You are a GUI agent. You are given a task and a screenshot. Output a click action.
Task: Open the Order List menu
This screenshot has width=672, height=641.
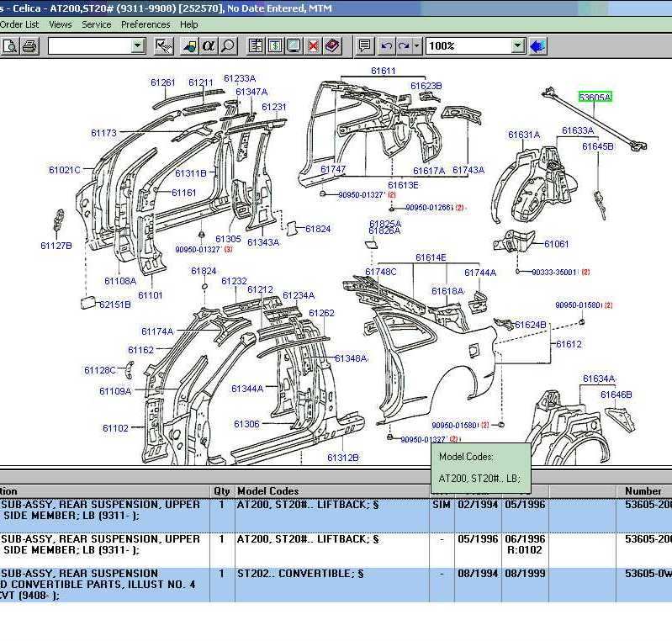(x=19, y=24)
